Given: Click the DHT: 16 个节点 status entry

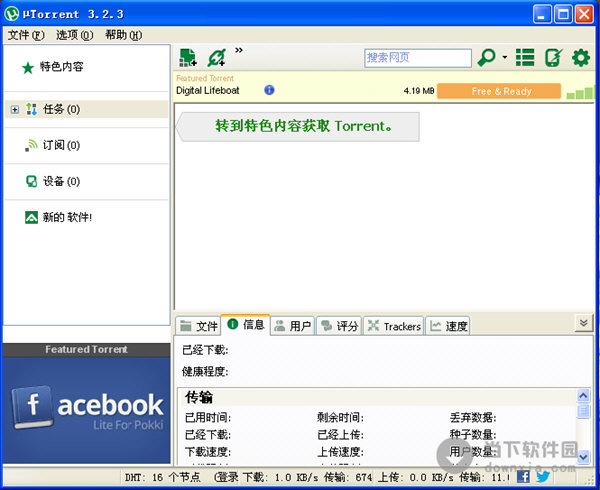Looking at the screenshot, I should pos(163,477).
